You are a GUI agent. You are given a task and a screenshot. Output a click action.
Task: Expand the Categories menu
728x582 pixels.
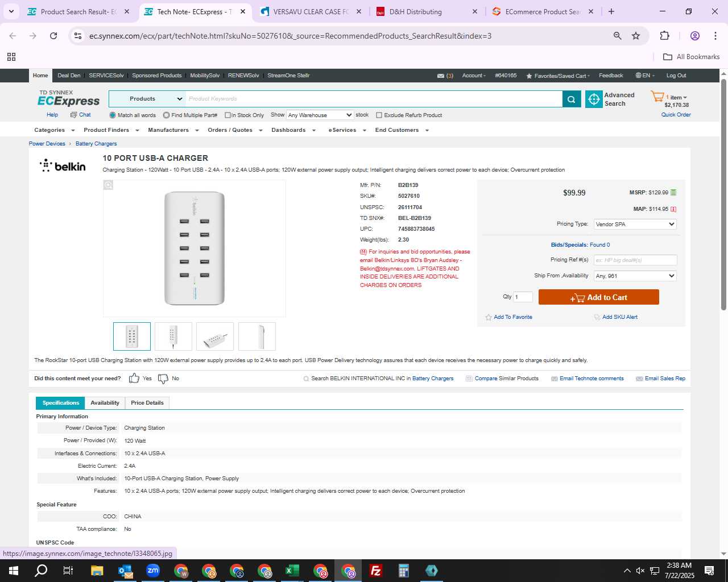click(55, 130)
